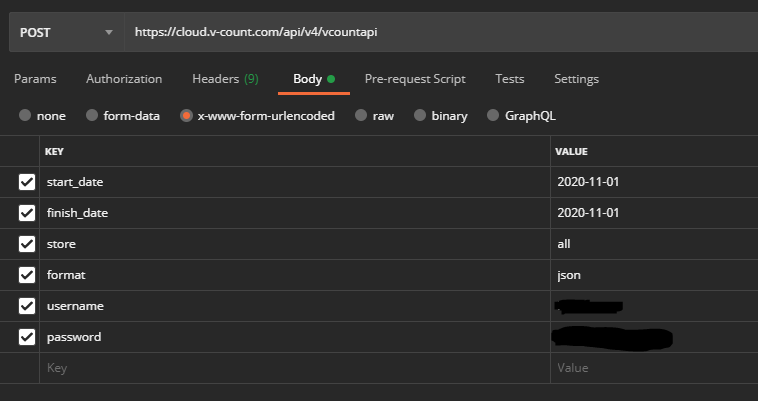Click the password key cell
758x401 pixels.
(295, 337)
